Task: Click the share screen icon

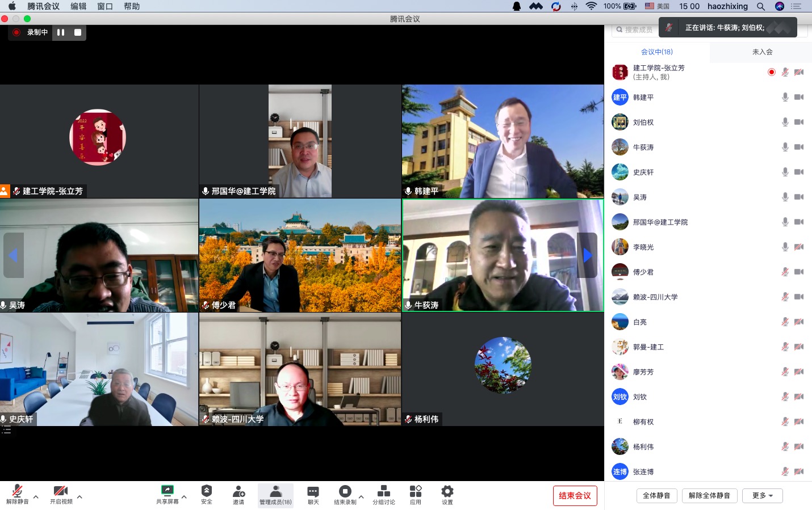Action: point(168,491)
